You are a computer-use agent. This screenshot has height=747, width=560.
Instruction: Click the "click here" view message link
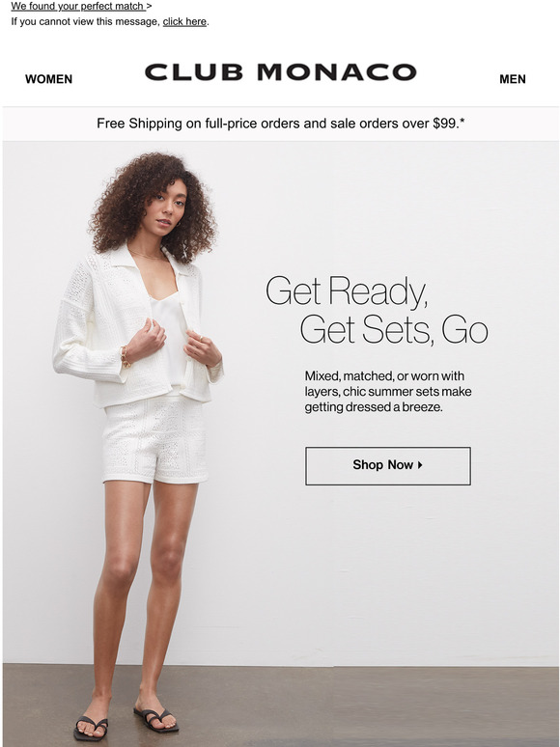[184, 22]
